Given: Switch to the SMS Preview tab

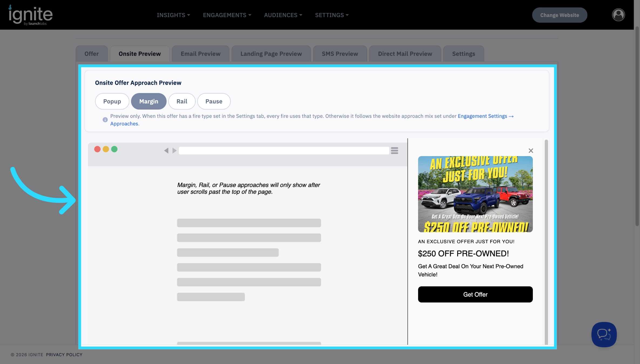Looking at the screenshot, I should tap(340, 54).
